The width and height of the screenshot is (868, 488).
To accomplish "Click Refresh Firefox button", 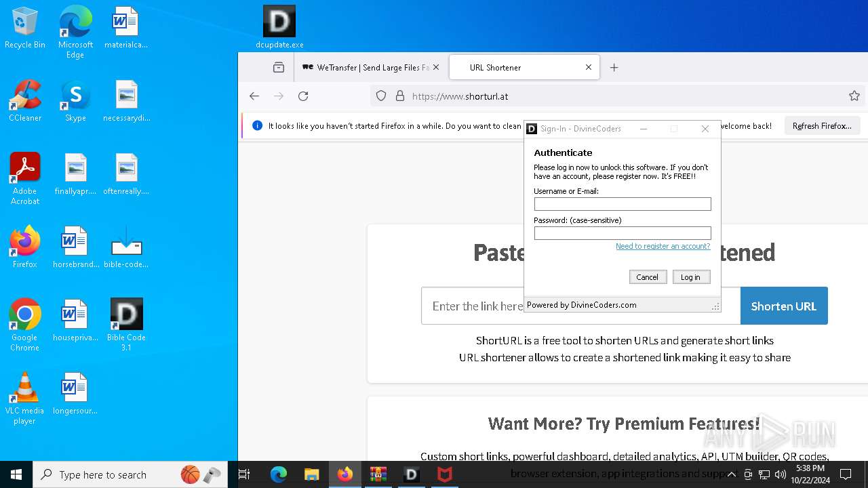I will 822,126.
